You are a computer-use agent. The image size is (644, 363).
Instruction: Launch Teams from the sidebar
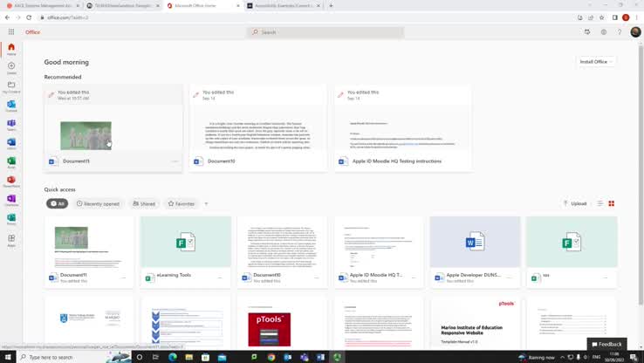(11, 124)
